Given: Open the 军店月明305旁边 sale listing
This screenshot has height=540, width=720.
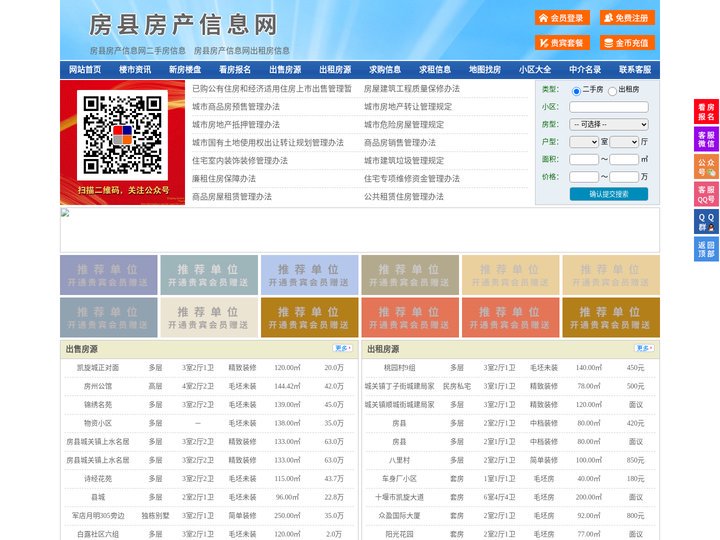Looking at the screenshot, I should pyautogui.click(x=98, y=516).
